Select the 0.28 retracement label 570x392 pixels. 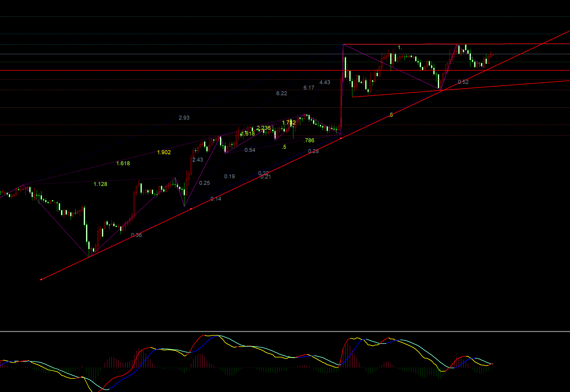click(x=313, y=151)
